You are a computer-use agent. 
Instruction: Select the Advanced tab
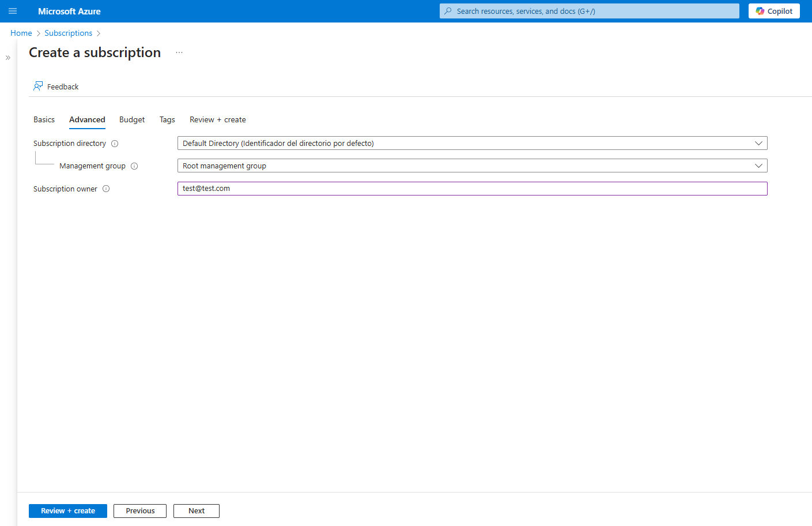tap(87, 119)
